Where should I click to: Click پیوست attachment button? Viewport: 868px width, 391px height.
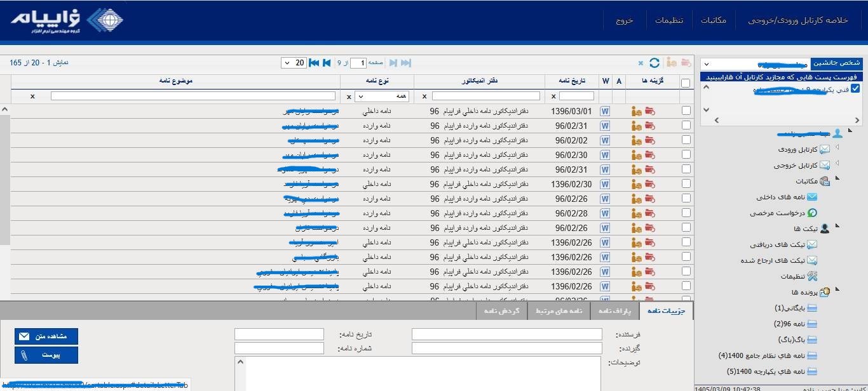tap(46, 355)
